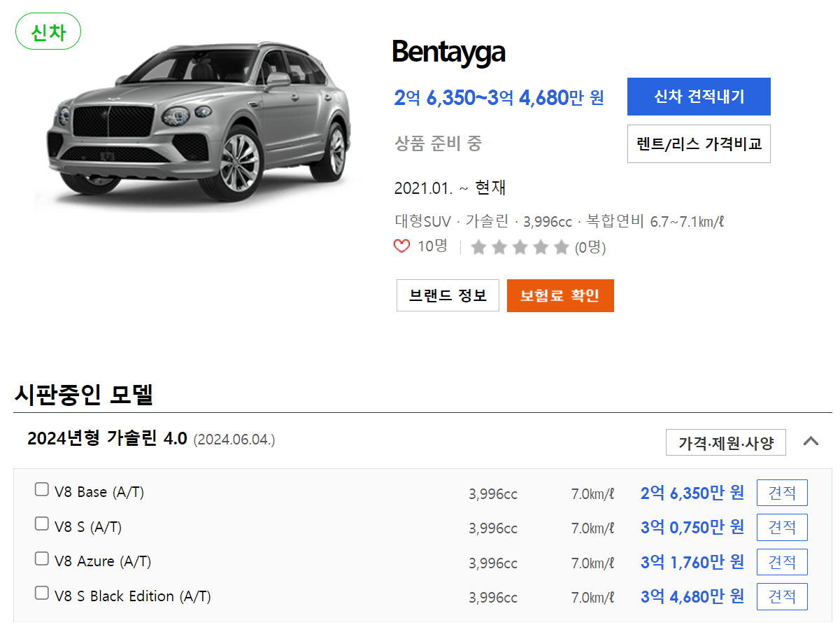Open 렌트/리스 가격비교

pyautogui.click(x=699, y=144)
